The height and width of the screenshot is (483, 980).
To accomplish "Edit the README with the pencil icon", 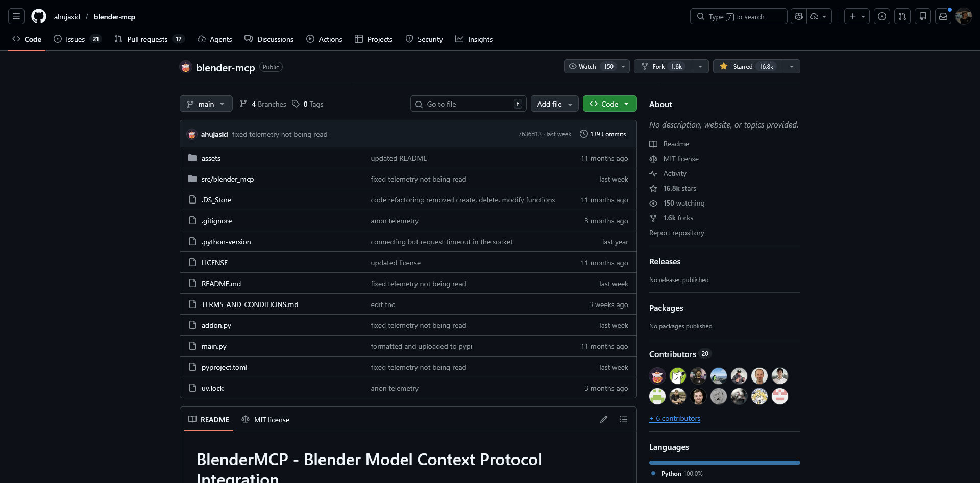I will point(604,419).
